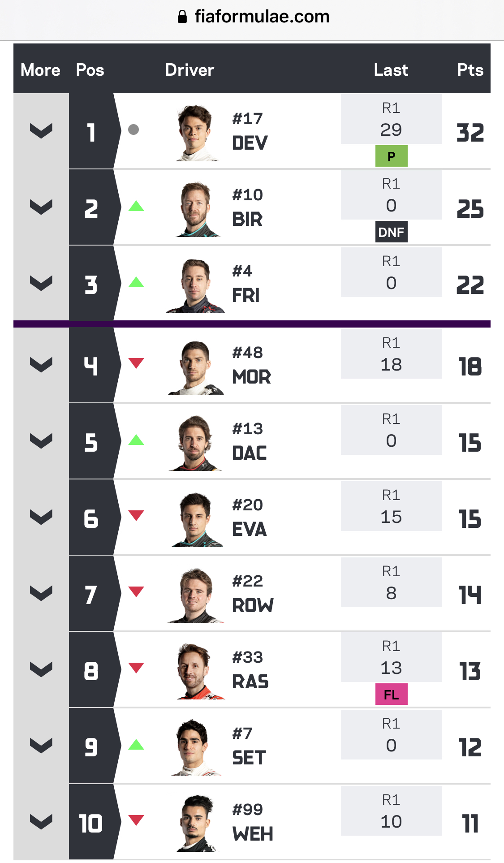The image size is (504, 863).
Task: Click the grey dot beside DEV
Action: 134,129
